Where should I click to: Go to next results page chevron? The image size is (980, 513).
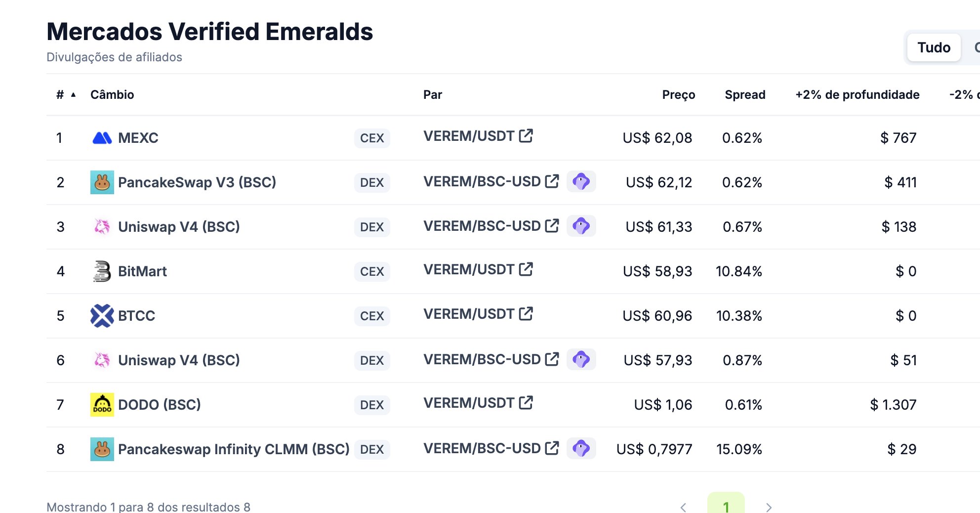(x=769, y=507)
